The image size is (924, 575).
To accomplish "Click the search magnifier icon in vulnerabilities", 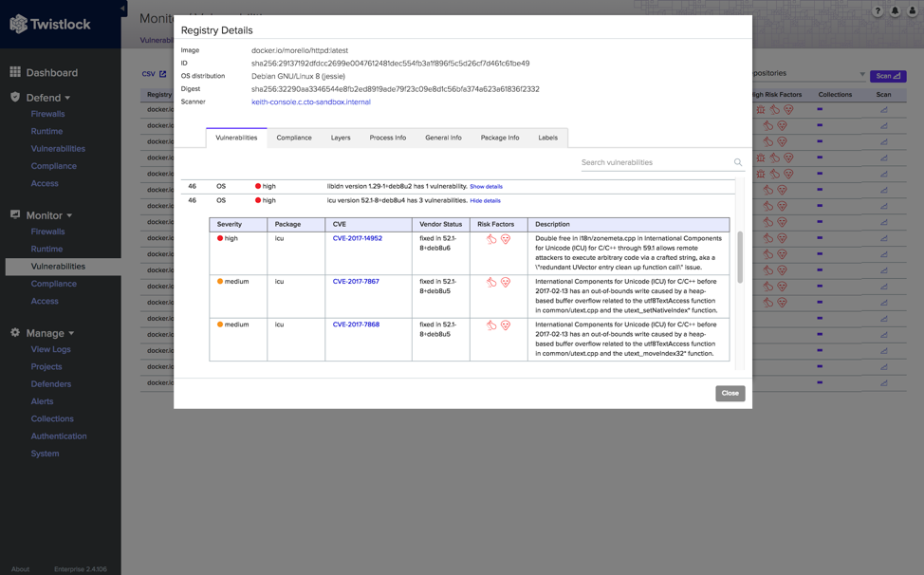I will pyautogui.click(x=738, y=162).
